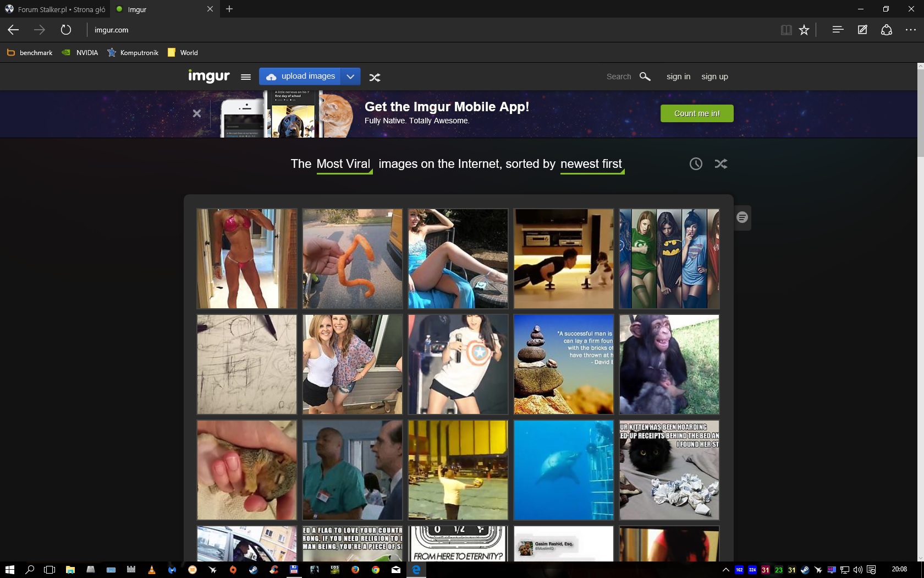
Task: Click the random shuffle icon in the imgur header
Action: [375, 78]
